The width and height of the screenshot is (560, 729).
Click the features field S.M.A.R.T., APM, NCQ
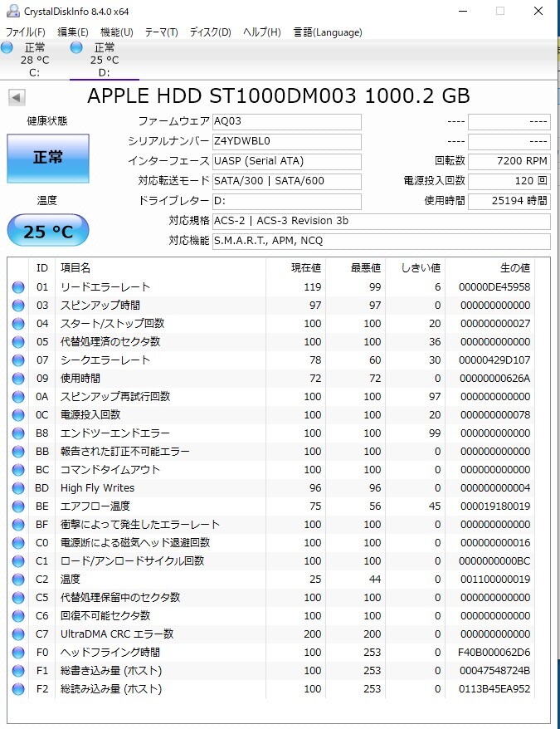click(381, 242)
